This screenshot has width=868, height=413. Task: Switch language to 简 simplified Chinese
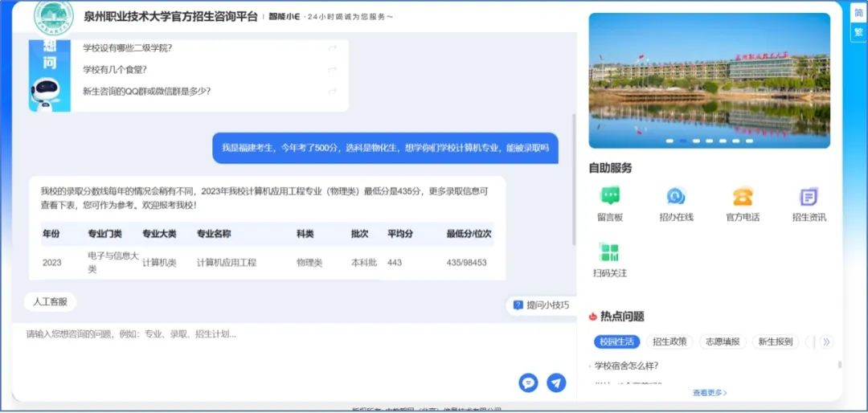[x=858, y=11]
